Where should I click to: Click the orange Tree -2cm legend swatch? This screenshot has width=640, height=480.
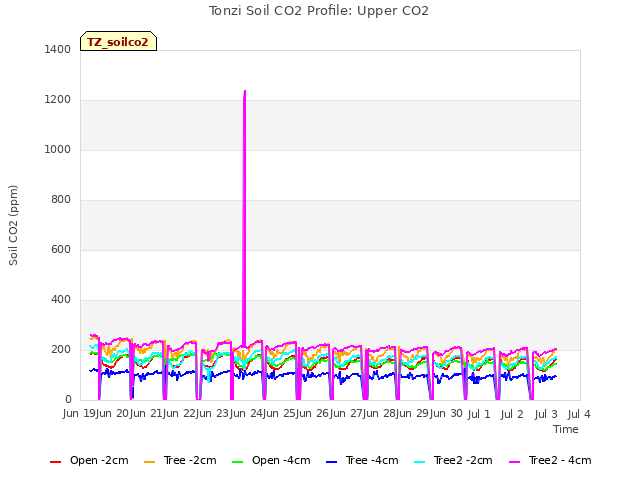[x=149, y=462]
